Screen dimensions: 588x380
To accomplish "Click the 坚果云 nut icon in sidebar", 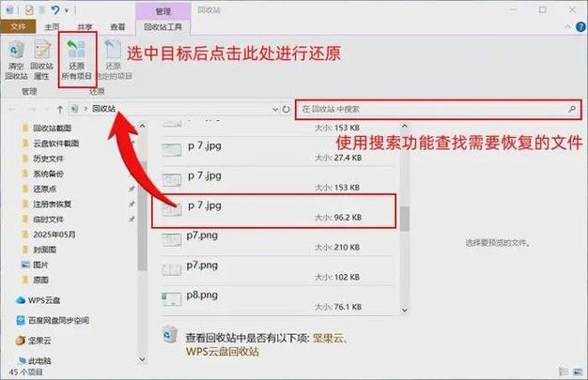I will tap(21, 341).
